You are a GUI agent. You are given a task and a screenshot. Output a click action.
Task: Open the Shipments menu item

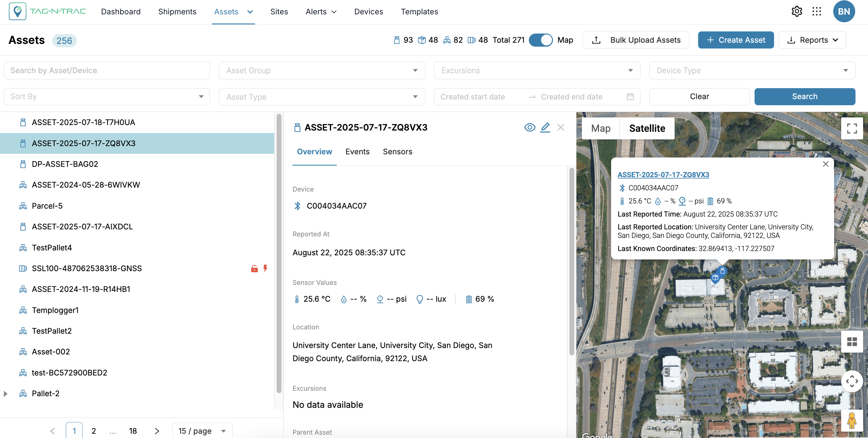177,12
